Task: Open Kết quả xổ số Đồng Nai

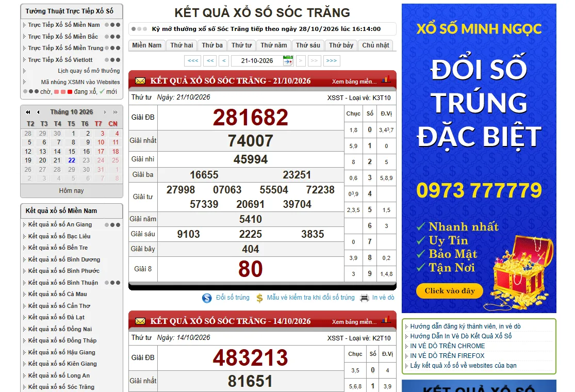Action: coord(60,329)
